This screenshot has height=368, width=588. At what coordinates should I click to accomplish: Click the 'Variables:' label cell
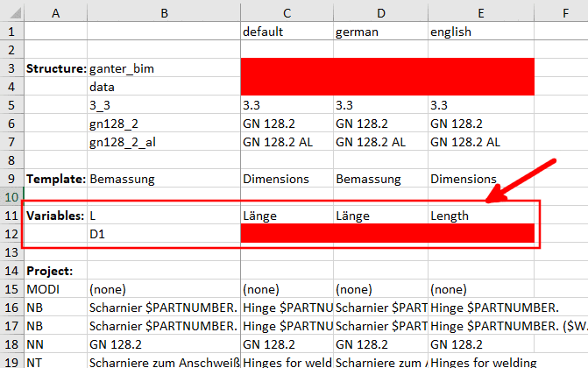point(55,216)
